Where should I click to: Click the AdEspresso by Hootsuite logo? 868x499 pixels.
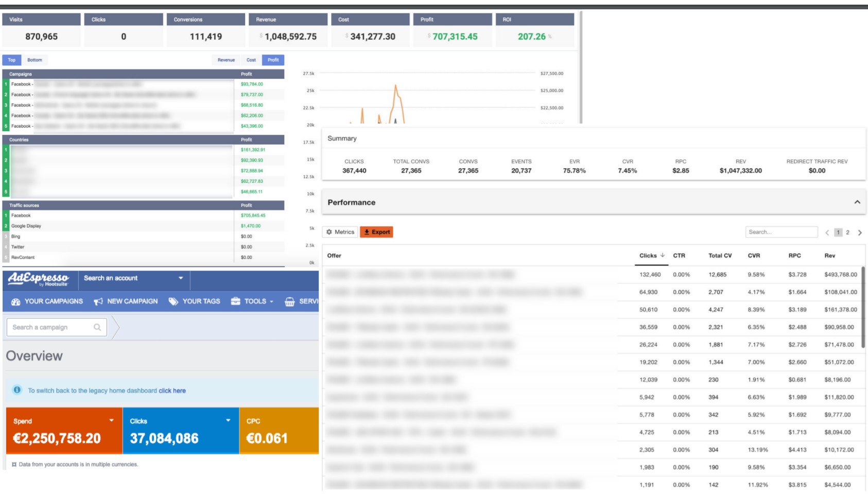coord(39,279)
